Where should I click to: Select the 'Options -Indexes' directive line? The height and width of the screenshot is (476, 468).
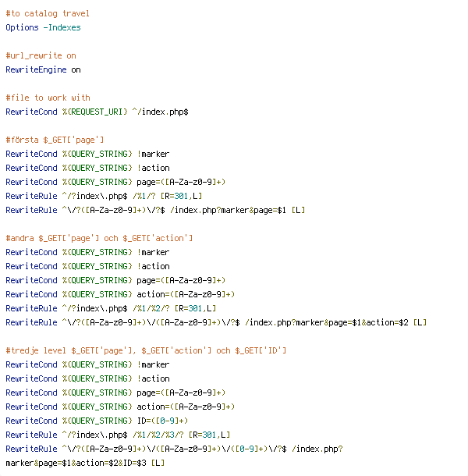(43, 27)
